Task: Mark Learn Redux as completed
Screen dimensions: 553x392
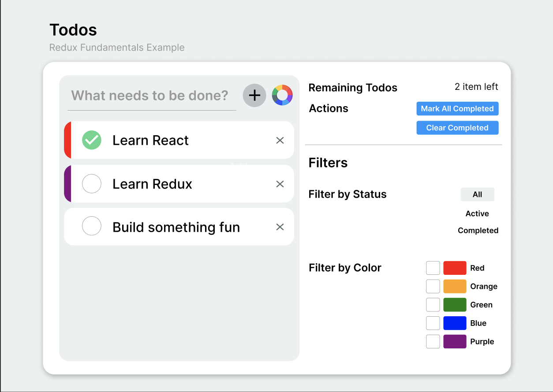Action: [92, 184]
